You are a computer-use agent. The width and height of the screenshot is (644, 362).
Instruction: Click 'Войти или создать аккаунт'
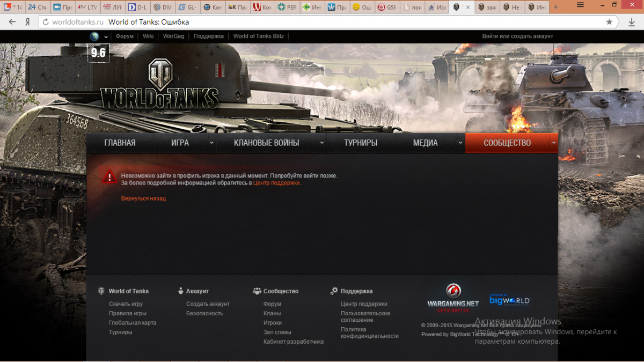point(517,36)
